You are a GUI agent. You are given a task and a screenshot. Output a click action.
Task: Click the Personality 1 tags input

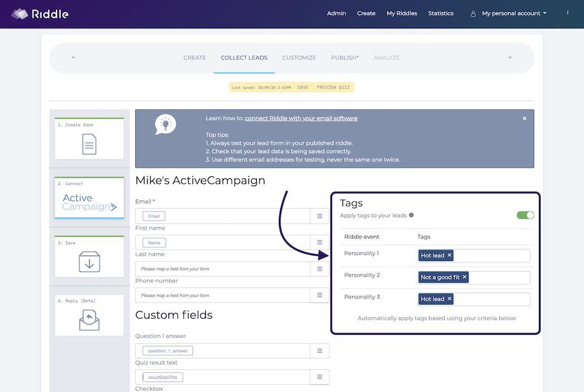[474, 256]
